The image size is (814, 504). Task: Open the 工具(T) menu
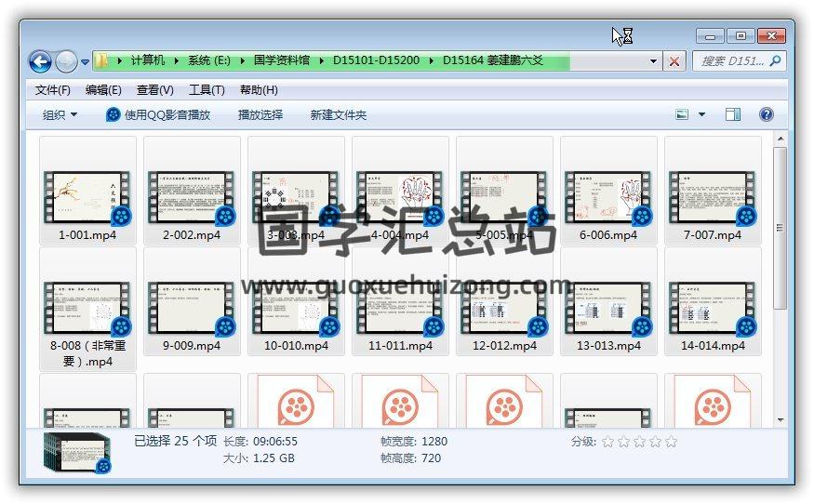[x=207, y=90]
